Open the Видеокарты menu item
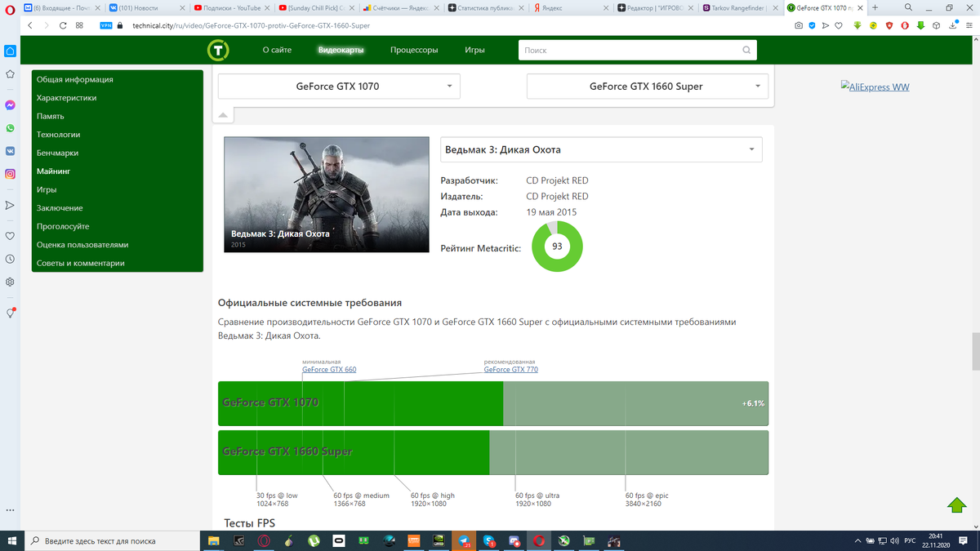 [x=341, y=50]
